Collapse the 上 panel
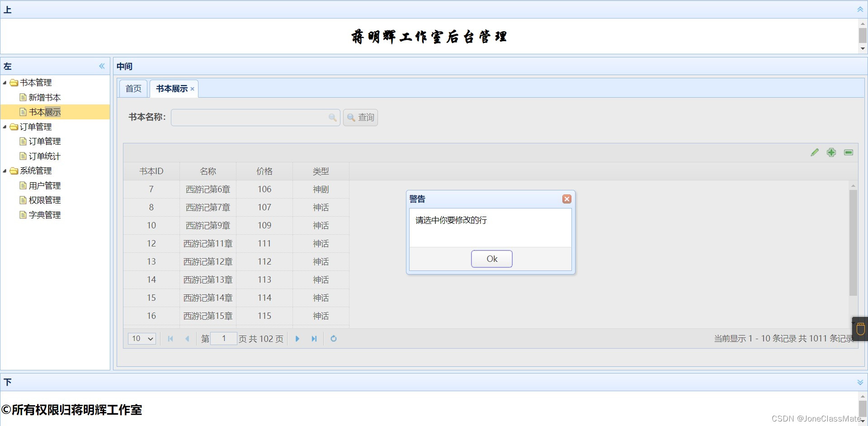 click(860, 9)
